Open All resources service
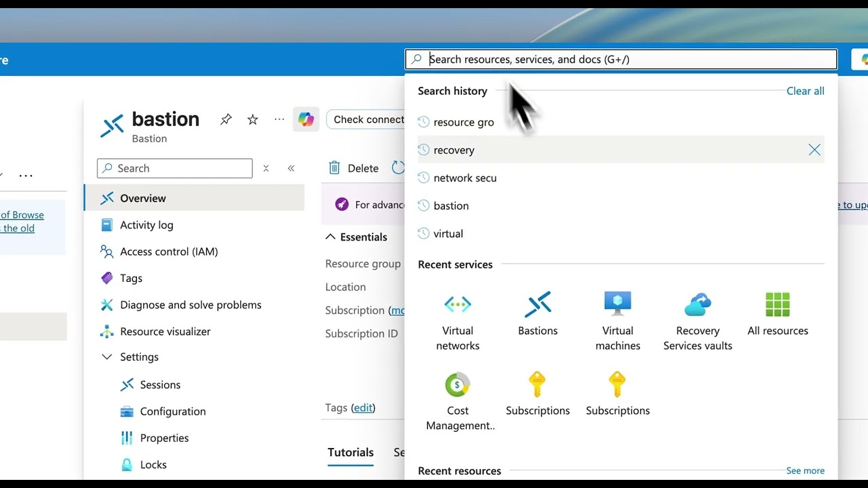The height and width of the screenshot is (488, 868). tap(778, 314)
